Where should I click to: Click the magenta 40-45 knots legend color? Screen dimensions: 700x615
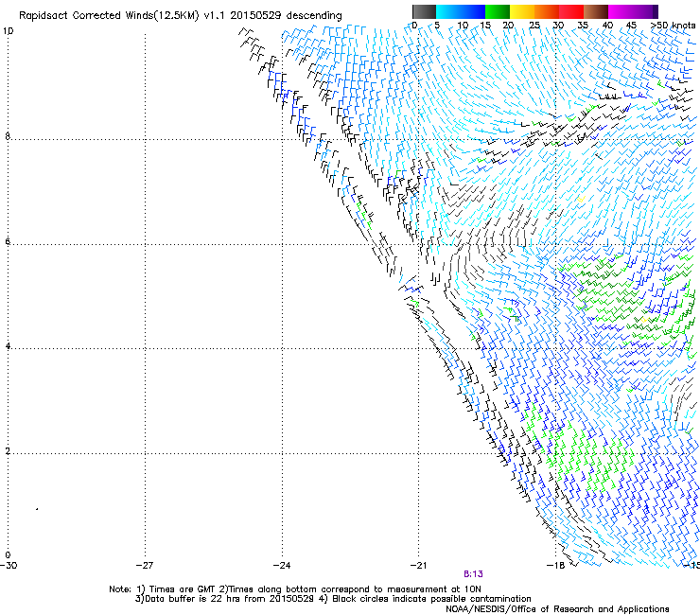click(621, 11)
